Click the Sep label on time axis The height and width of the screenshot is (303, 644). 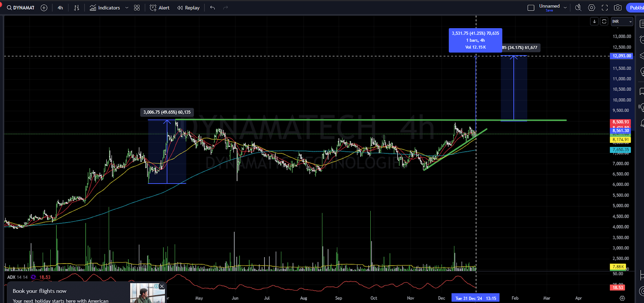point(339,298)
